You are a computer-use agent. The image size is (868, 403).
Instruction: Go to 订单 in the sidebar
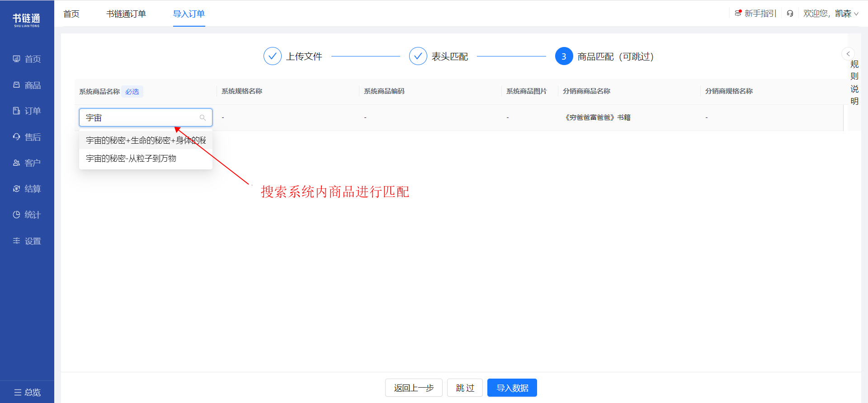(x=27, y=111)
